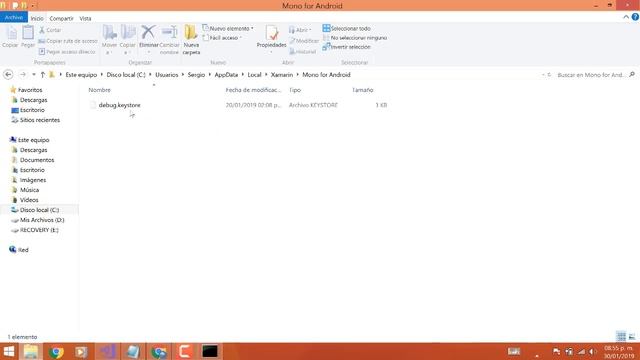
Task: Open Red in navigation pane
Action: pyautogui.click(x=23, y=250)
